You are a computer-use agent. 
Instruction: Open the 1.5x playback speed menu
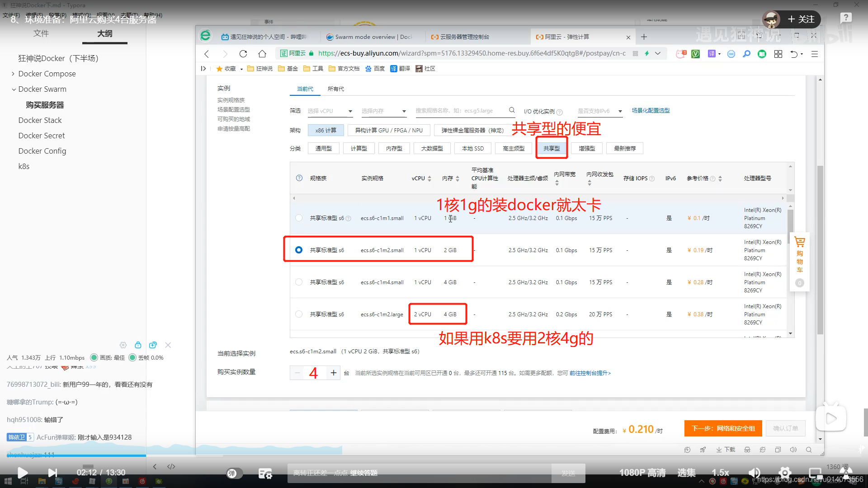(720, 473)
